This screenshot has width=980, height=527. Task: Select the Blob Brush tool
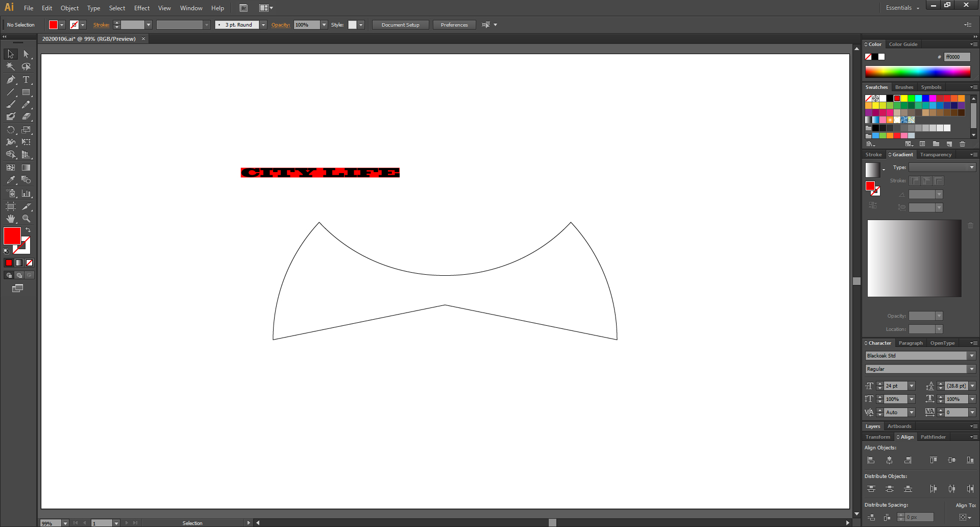click(11, 116)
